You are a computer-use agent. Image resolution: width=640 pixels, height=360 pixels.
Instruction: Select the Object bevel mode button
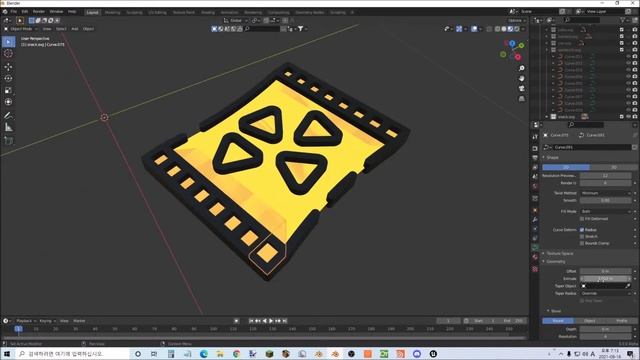click(589, 321)
